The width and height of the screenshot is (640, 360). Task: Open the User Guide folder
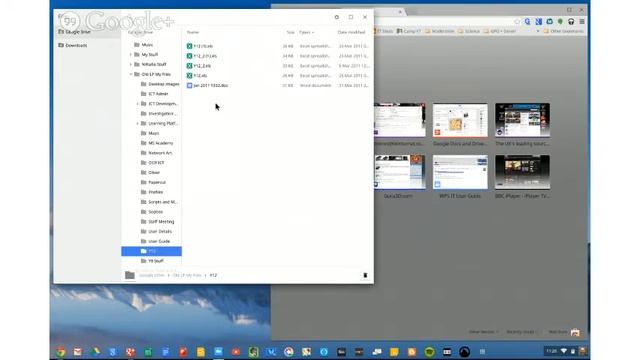pos(156,241)
